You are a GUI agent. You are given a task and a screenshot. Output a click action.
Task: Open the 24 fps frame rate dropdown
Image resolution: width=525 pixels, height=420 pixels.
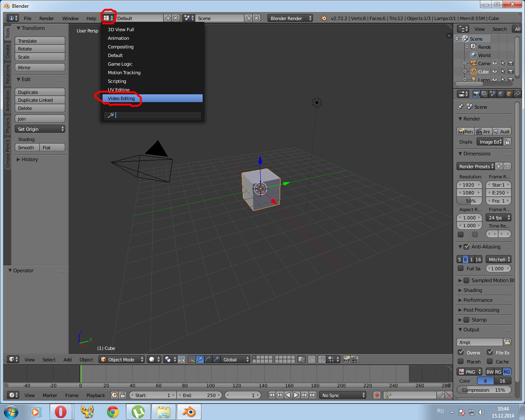(x=498, y=217)
